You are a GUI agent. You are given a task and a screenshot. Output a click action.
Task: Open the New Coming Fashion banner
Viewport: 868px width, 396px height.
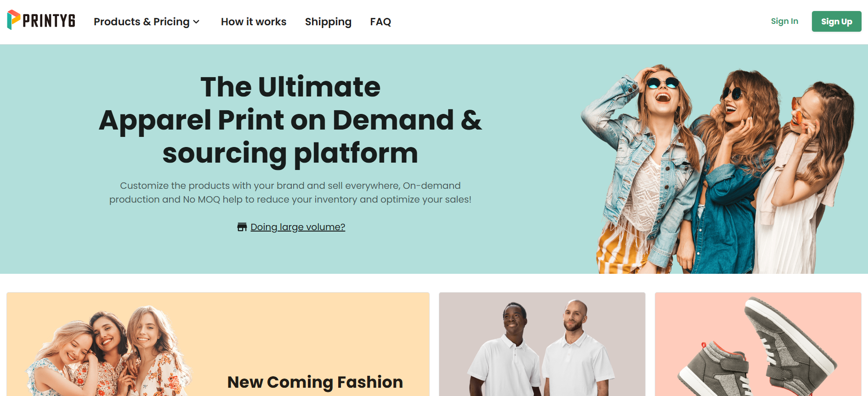click(x=218, y=344)
